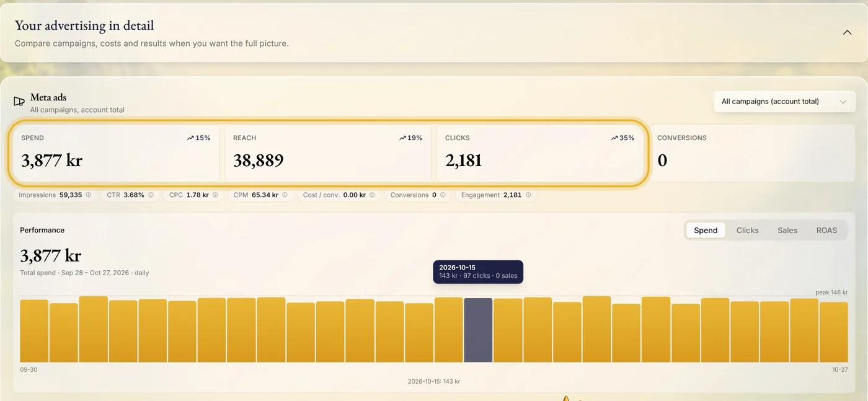The image size is (868, 401).
Task: Switch the Performance chart to Sales
Action: [x=787, y=230]
